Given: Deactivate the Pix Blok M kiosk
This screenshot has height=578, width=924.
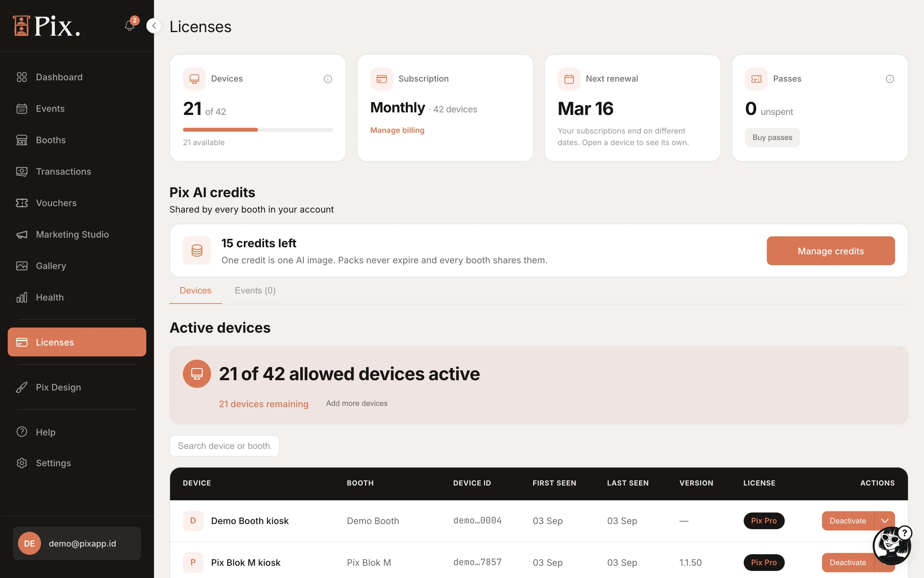Looking at the screenshot, I should 848,562.
